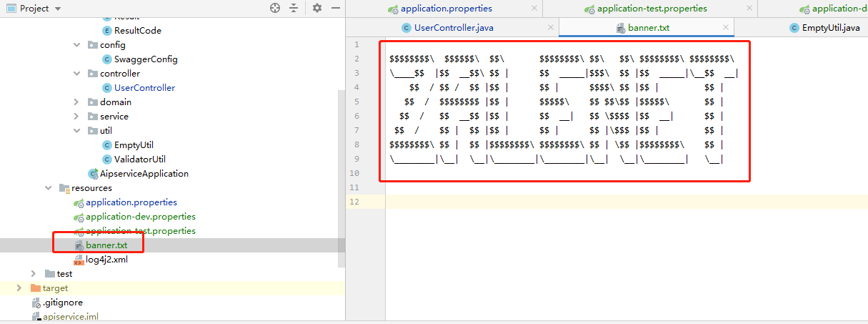Close the banner.txt editor tab
The image size is (868, 324).
coord(727,28)
